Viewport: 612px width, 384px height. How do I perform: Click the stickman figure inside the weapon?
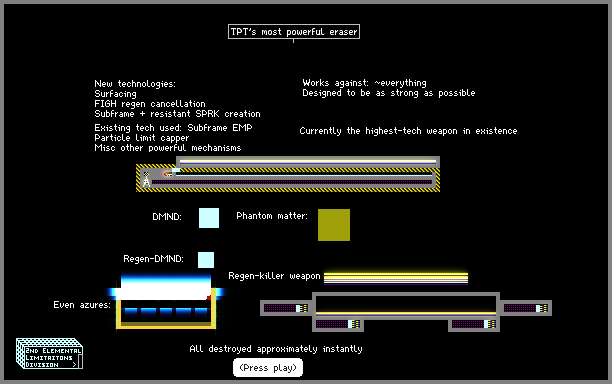146,180
